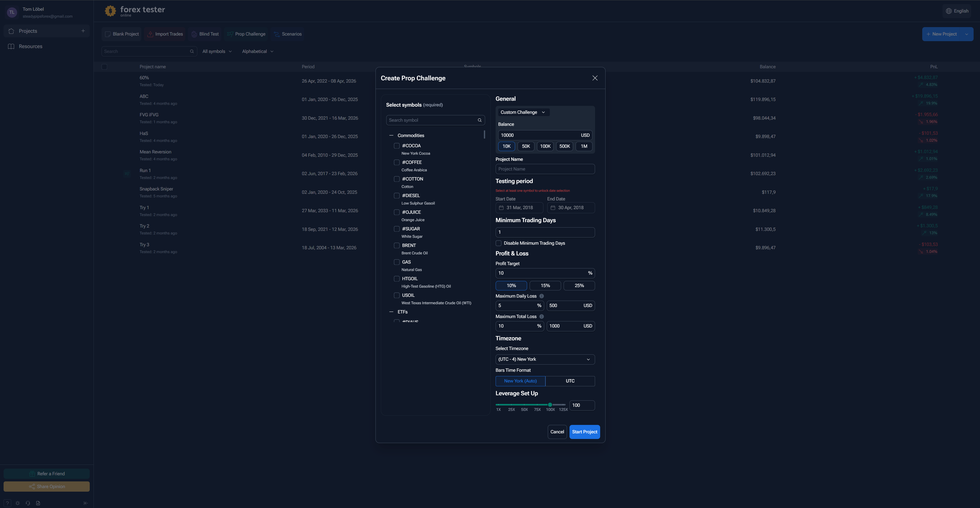Click the End Date calendar icon
Viewport: 980px width, 508px height.
553,208
